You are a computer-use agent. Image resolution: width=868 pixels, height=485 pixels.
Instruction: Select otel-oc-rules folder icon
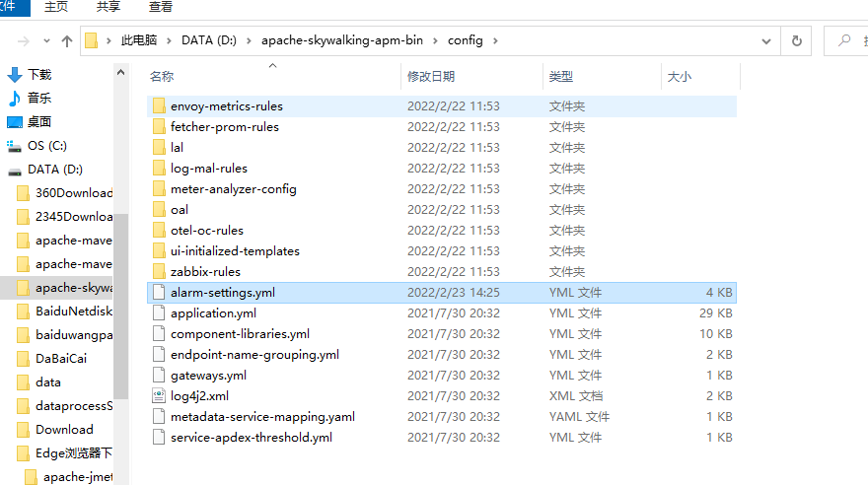pyautogui.click(x=159, y=230)
